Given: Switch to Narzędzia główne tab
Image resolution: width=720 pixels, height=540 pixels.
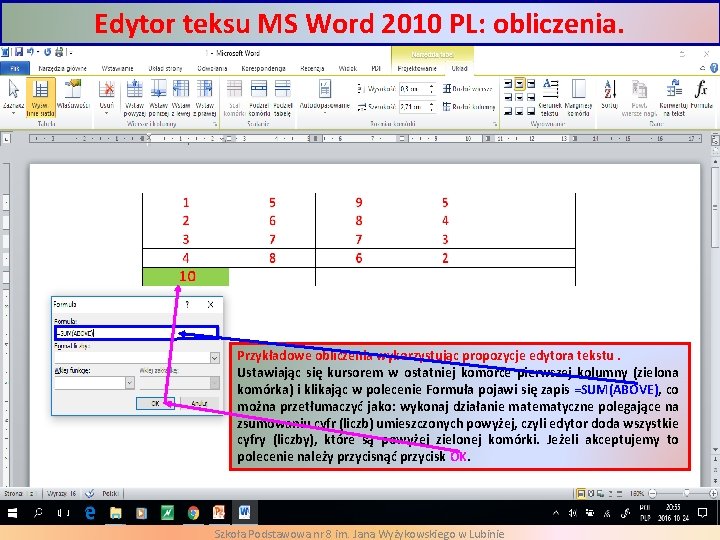Looking at the screenshot, I should 62,68.
